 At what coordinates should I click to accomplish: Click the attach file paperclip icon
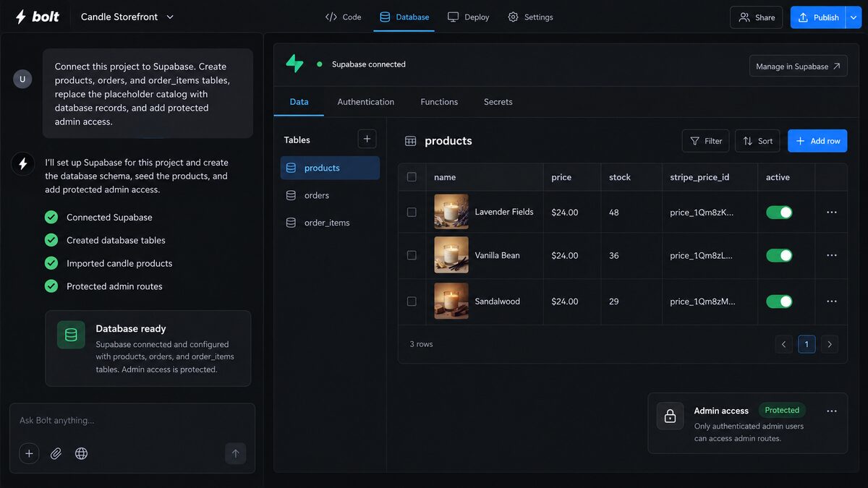pyautogui.click(x=56, y=453)
